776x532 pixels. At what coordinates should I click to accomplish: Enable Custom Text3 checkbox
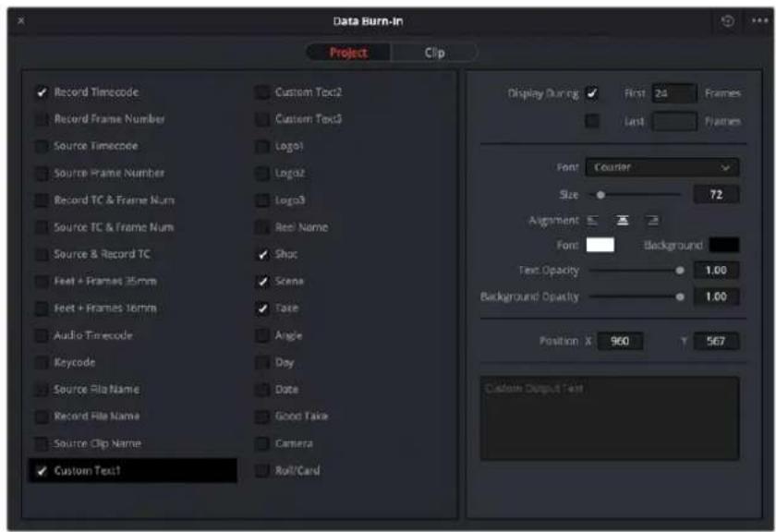click(x=262, y=119)
